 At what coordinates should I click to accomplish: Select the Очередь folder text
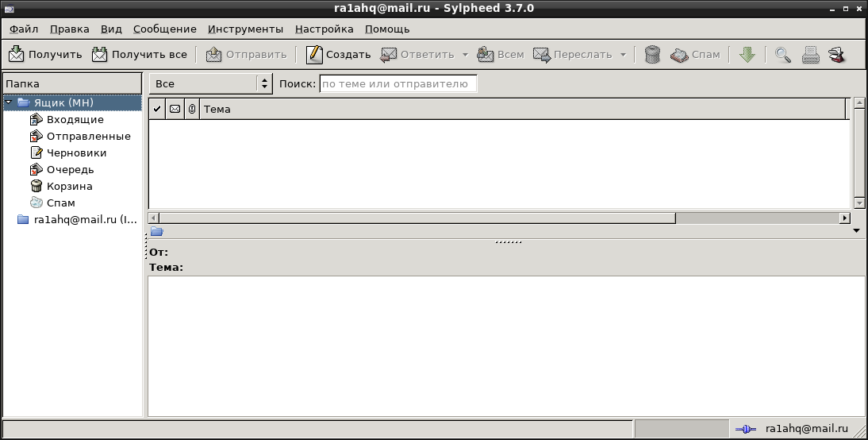71,170
